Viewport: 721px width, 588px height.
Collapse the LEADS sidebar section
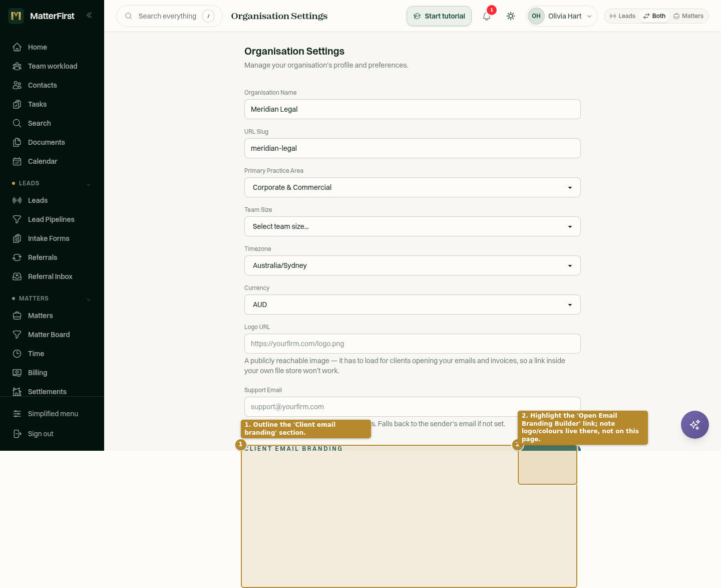pos(89,184)
